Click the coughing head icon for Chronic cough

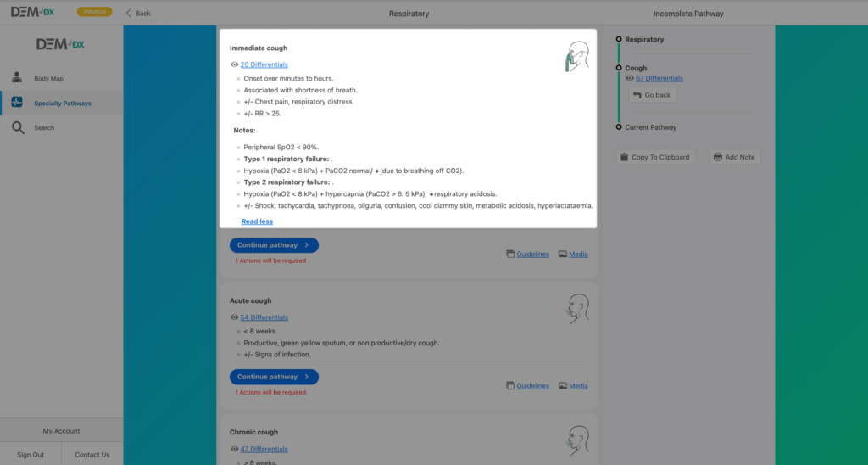(577, 438)
